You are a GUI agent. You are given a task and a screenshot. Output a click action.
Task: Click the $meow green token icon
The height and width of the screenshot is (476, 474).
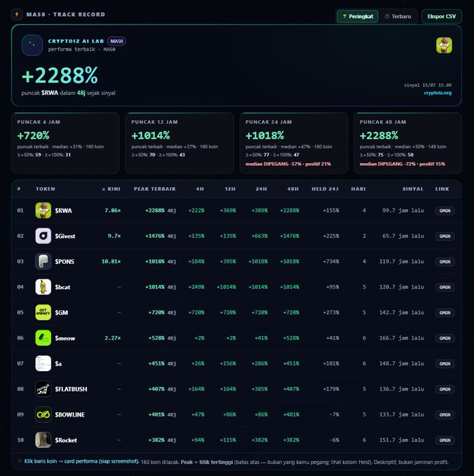tap(43, 338)
